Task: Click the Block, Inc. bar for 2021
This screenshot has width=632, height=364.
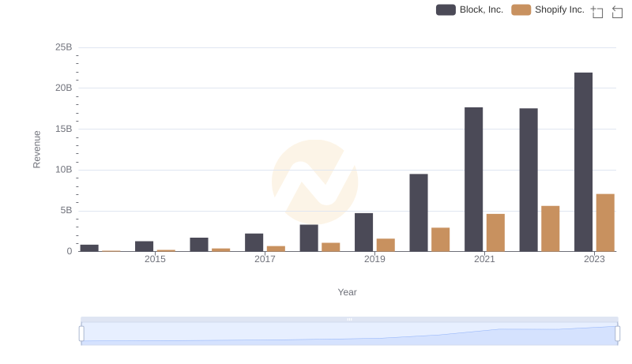Action: (473, 179)
